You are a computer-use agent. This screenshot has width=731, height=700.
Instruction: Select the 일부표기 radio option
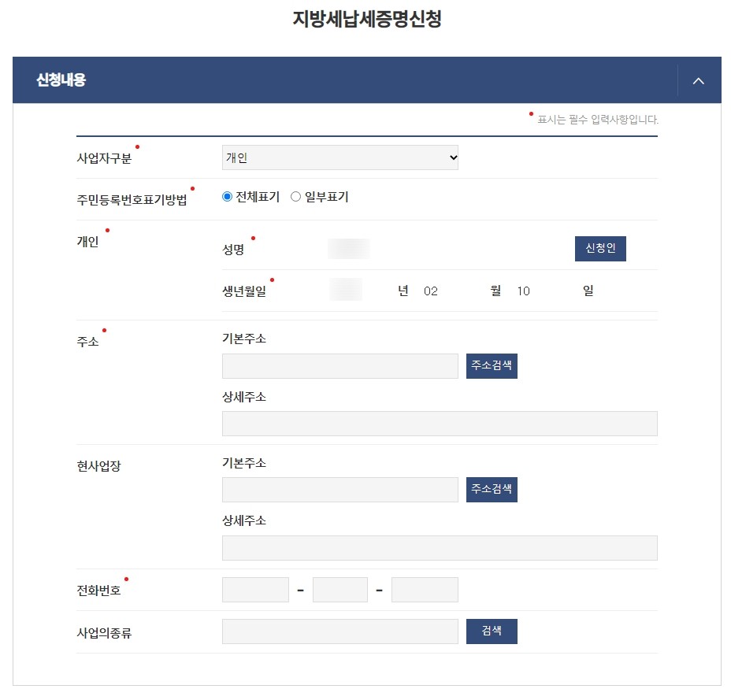(295, 197)
